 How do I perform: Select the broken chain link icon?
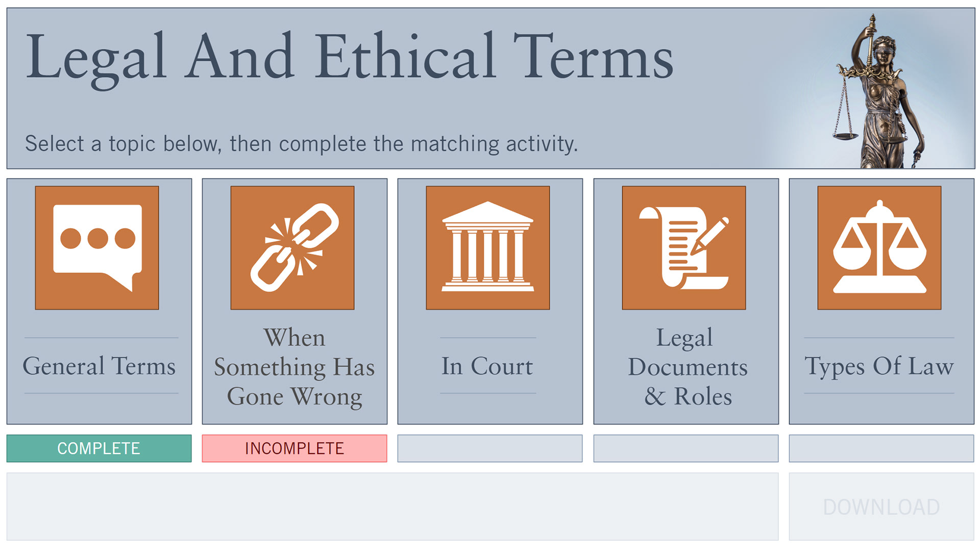point(292,247)
